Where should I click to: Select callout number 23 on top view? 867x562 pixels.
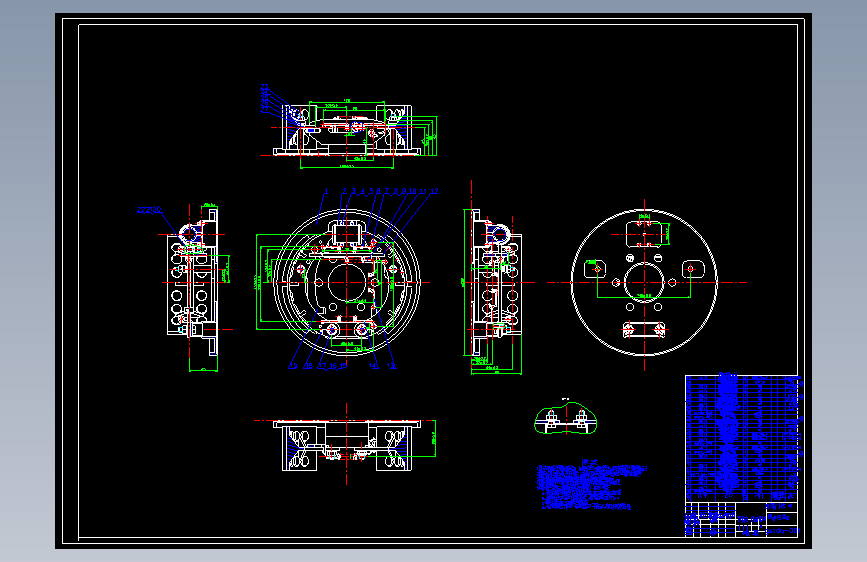(264, 87)
